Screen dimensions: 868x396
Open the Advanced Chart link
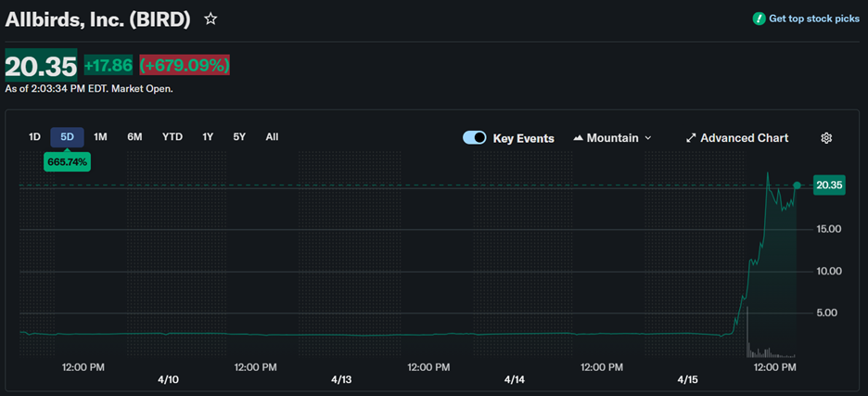(x=744, y=138)
